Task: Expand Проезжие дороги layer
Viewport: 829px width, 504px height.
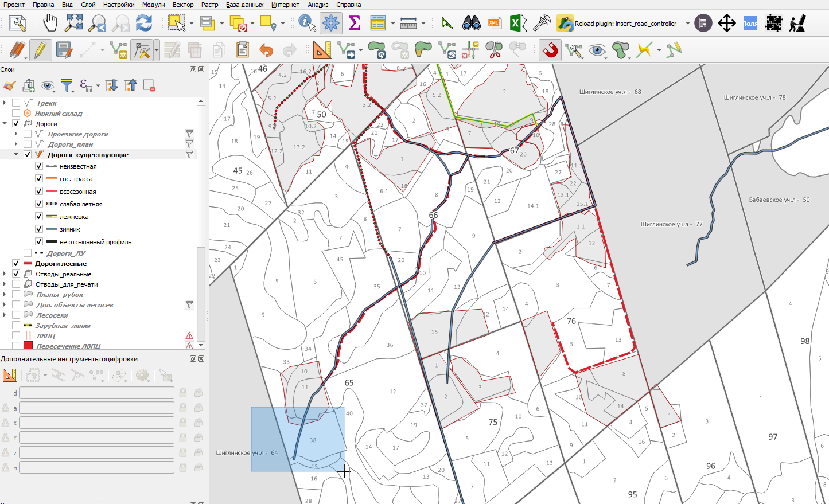Action: point(16,134)
